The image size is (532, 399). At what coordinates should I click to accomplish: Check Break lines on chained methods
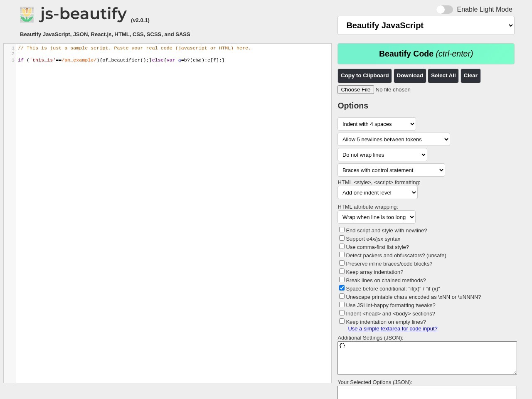pyautogui.click(x=342, y=280)
